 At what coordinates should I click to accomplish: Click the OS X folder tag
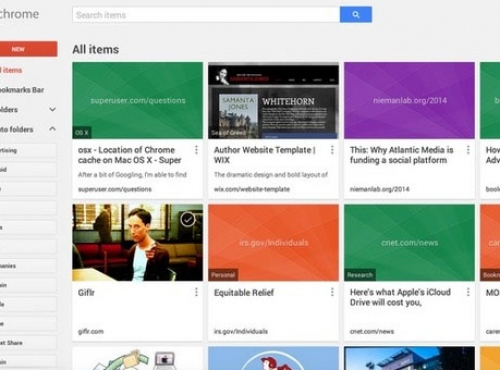[x=82, y=133]
